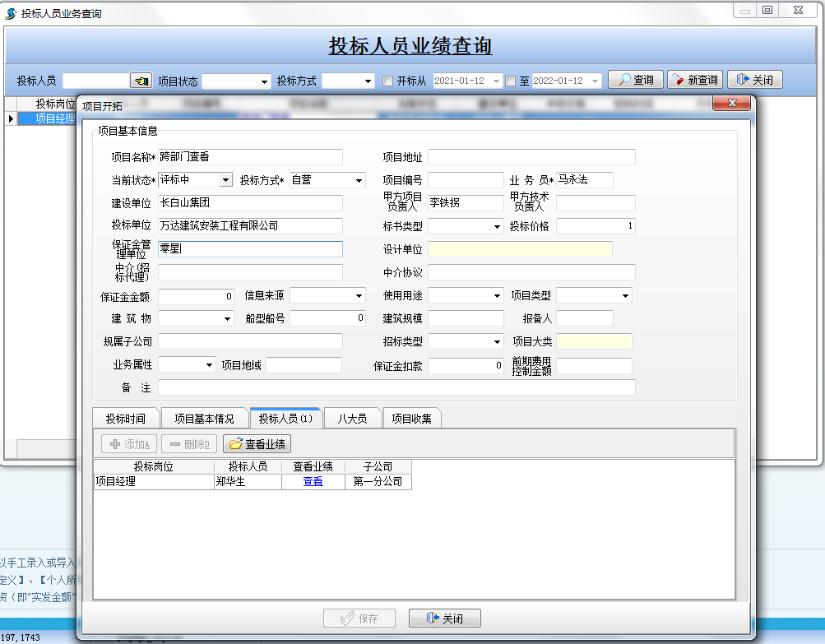Click into the 项目地址 input field
This screenshot has height=644, width=825.
click(531, 157)
